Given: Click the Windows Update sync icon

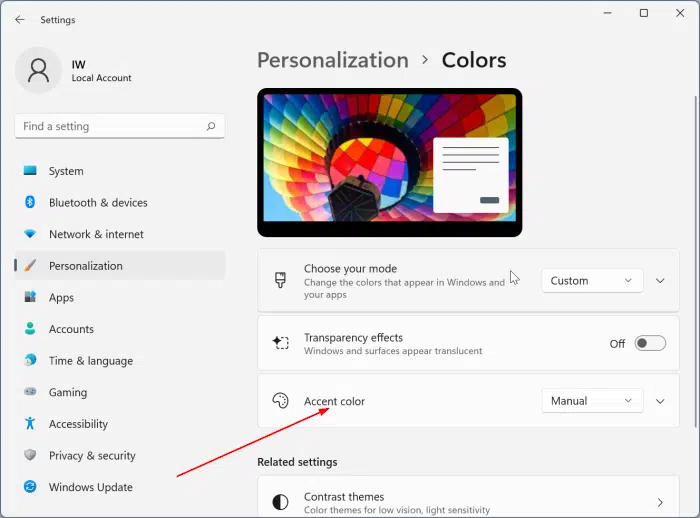Looking at the screenshot, I should point(30,486).
